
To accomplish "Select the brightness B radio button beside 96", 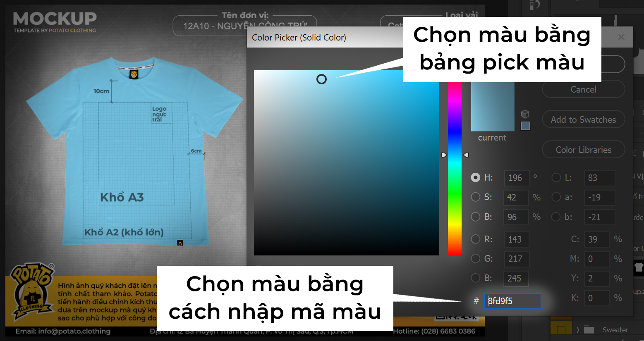I will [x=476, y=217].
